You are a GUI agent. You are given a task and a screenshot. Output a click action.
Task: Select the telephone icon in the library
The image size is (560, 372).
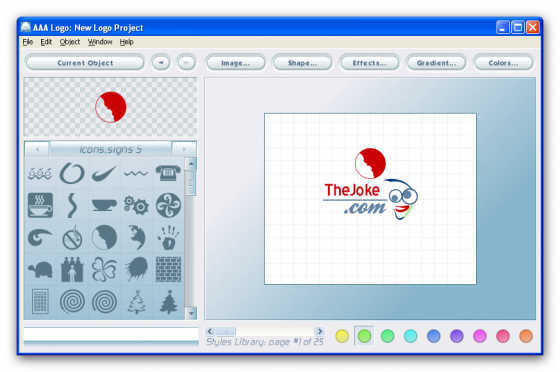[x=168, y=173]
